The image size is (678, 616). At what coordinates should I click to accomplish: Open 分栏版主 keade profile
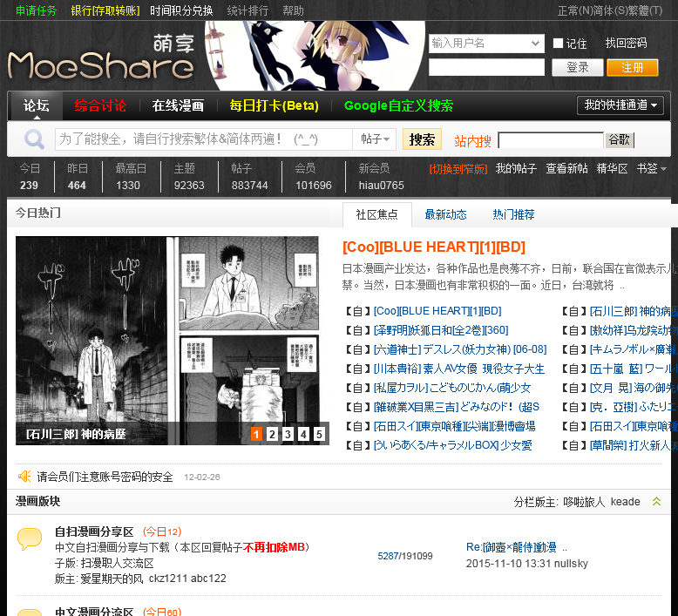[625, 502]
